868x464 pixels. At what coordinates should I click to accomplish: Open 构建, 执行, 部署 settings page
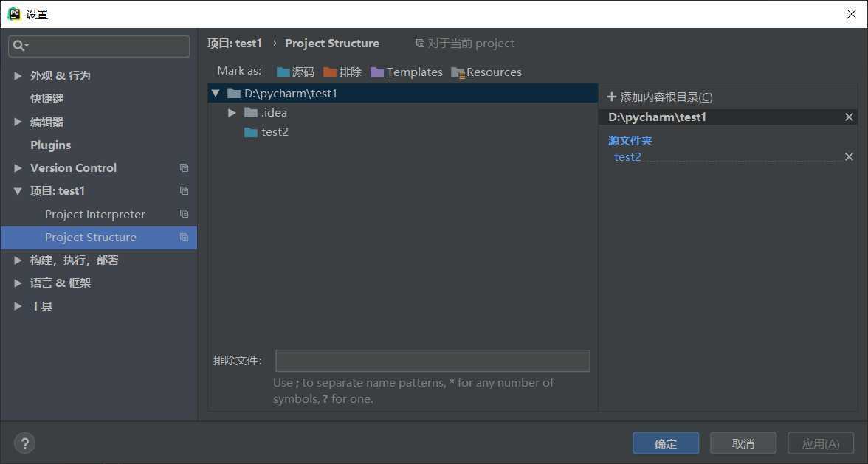click(74, 260)
